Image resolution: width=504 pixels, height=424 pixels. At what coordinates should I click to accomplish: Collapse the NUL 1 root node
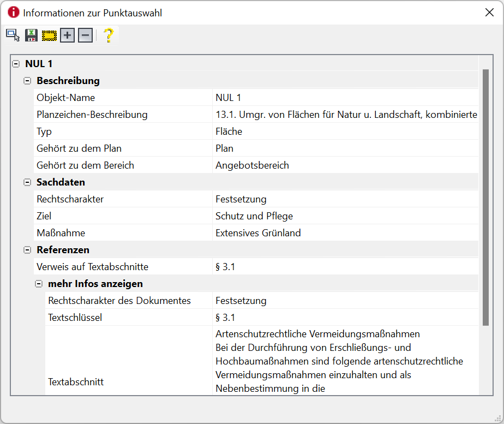(16, 64)
